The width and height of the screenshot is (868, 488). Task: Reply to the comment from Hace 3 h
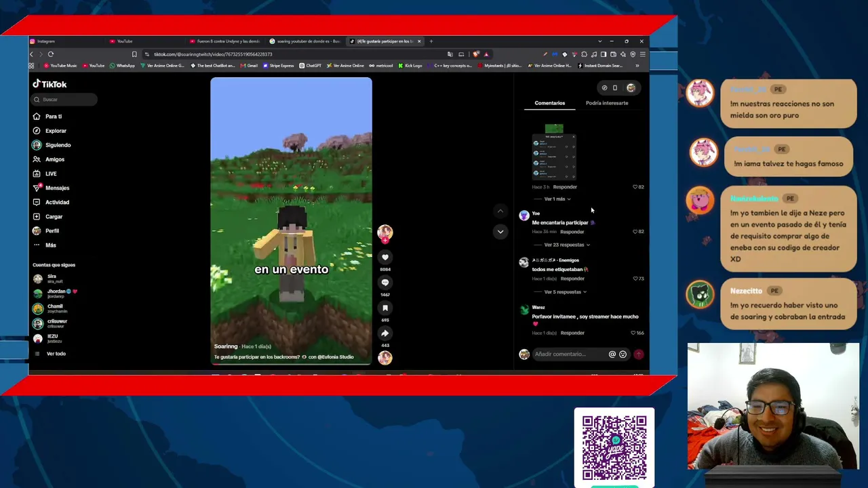coord(565,187)
